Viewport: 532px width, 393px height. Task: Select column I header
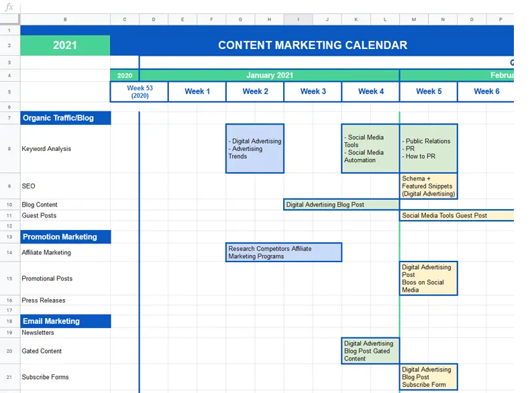click(x=298, y=19)
